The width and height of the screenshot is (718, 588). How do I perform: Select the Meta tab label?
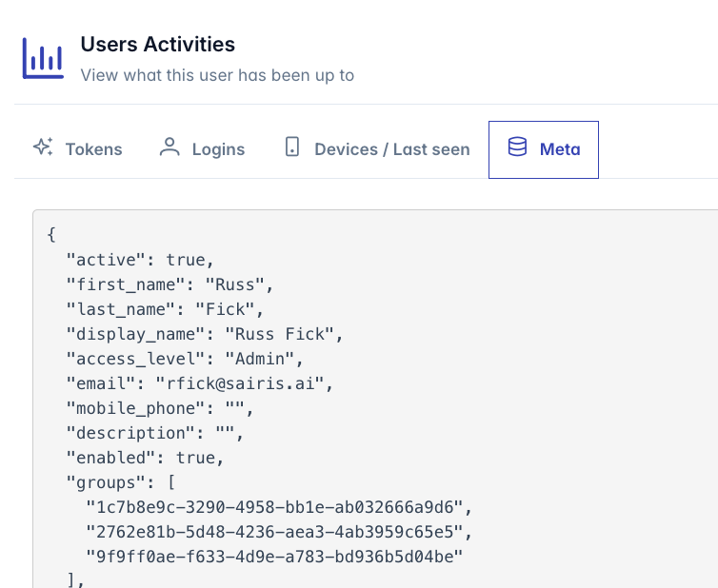tap(560, 149)
